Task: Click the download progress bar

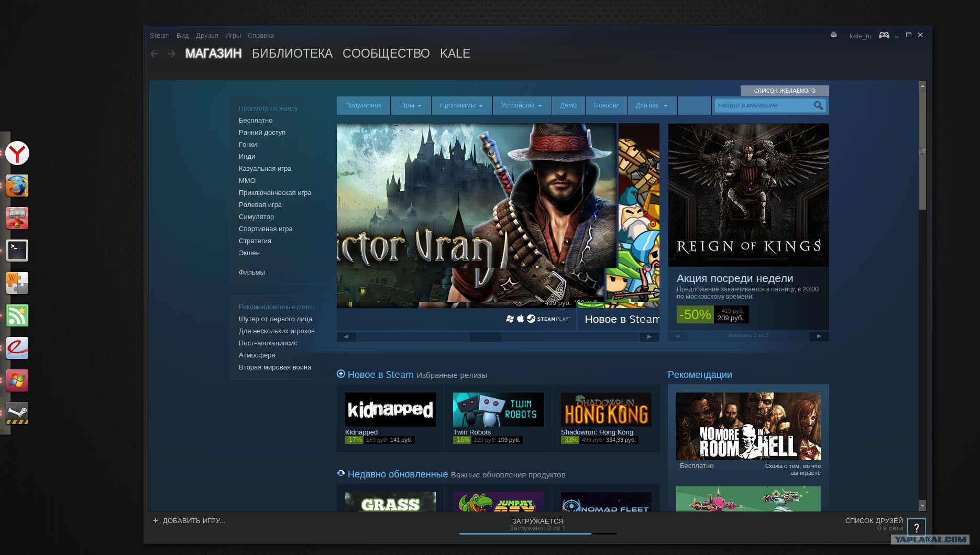Action: [x=537, y=534]
